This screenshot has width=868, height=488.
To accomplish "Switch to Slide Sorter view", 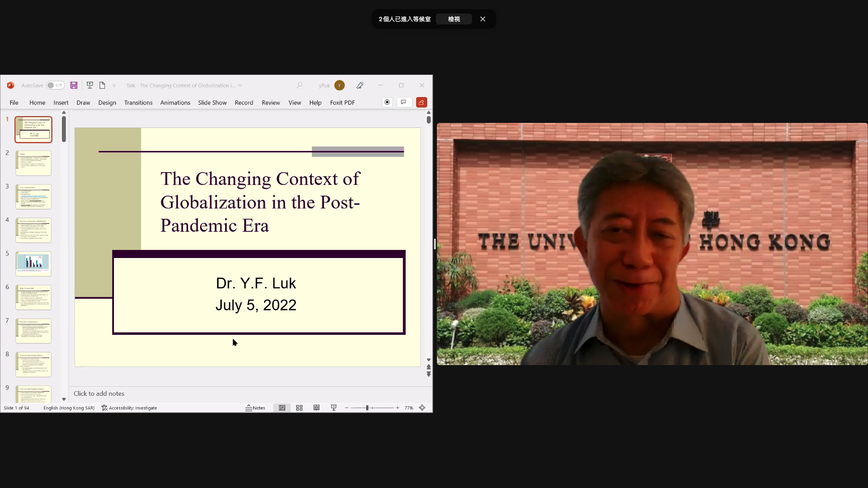I will pyautogui.click(x=299, y=408).
